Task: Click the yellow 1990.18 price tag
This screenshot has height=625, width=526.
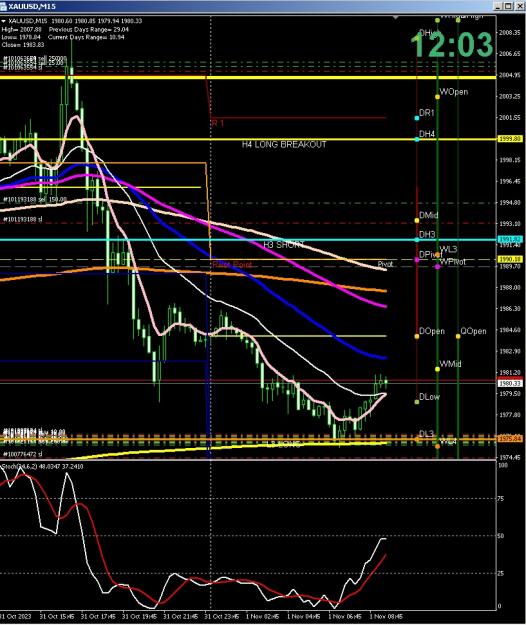Action: 510,259
